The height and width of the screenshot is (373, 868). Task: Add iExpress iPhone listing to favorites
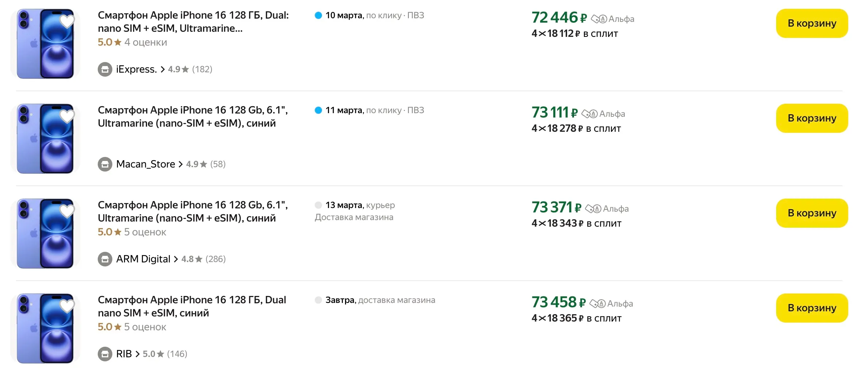click(x=67, y=22)
